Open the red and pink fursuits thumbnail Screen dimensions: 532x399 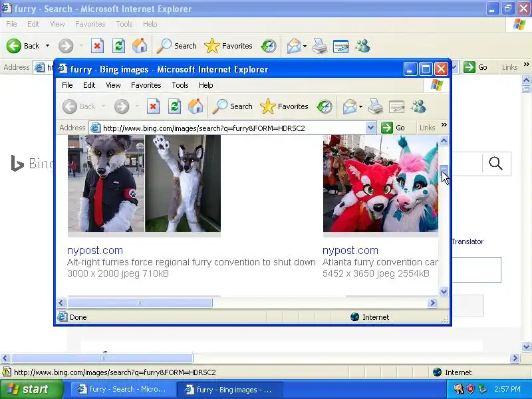tap(380, 184)
